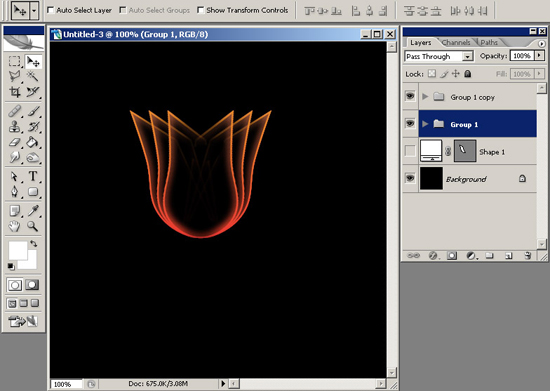Select the History Brush tool
Image resolution: width=550 pixels, height=391 pixels.
tap(33, 127)
